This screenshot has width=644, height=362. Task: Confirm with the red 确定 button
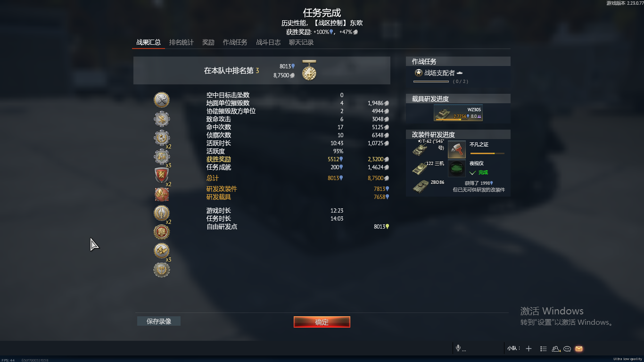point(322,322)
